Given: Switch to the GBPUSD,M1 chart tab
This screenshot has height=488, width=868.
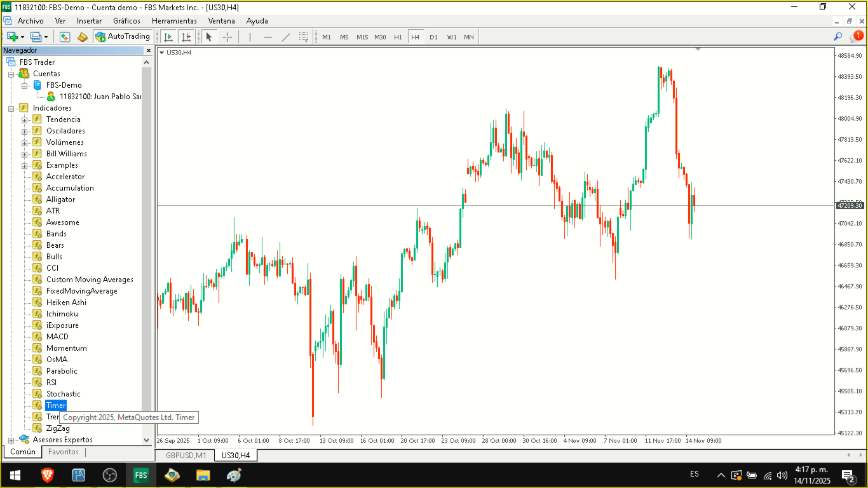Looking at the screenshot, I should point(186,456).
